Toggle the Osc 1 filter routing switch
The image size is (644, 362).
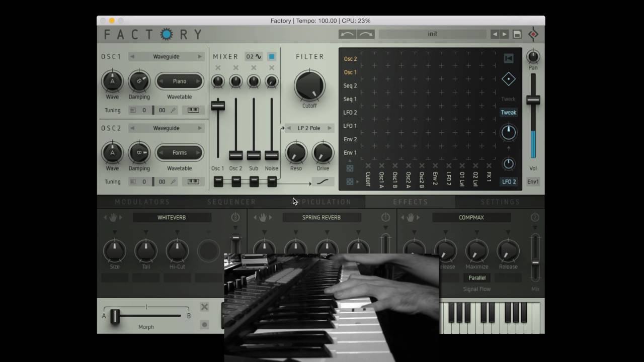[218, 182]
